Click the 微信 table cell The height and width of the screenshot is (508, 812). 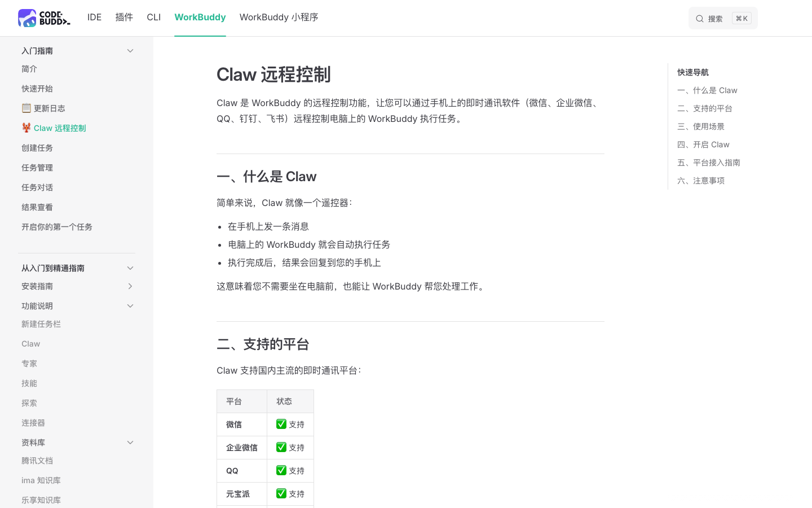tap(242, 424)
